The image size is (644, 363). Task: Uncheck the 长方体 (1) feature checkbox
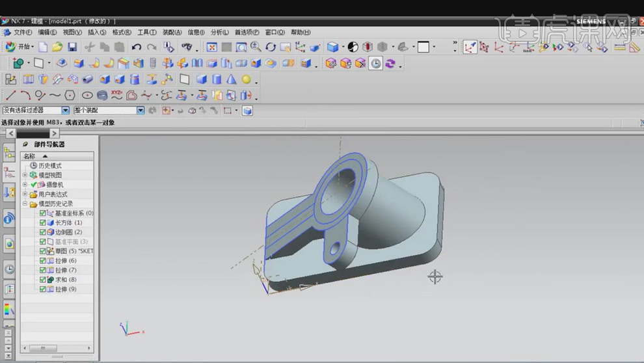coord(43,222)
